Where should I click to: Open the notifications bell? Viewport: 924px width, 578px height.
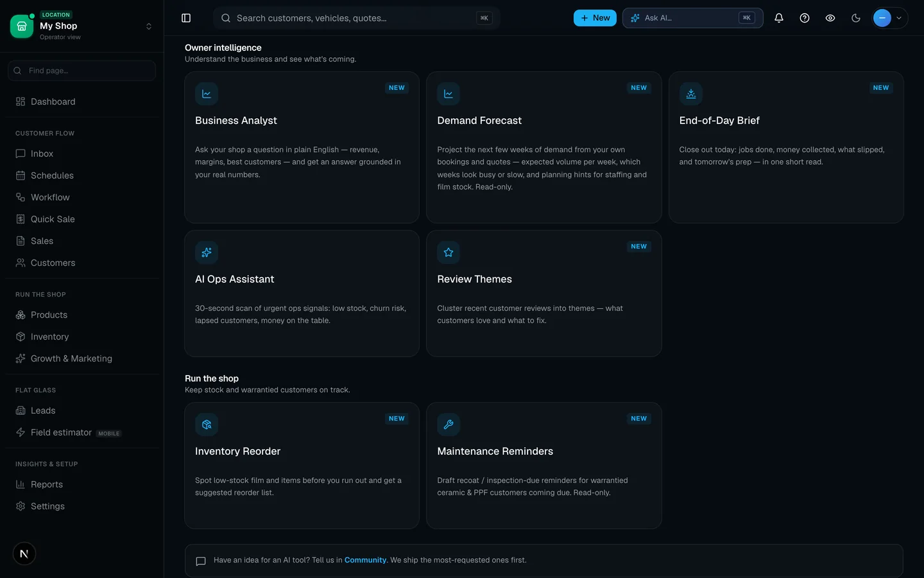coord(779,18)
